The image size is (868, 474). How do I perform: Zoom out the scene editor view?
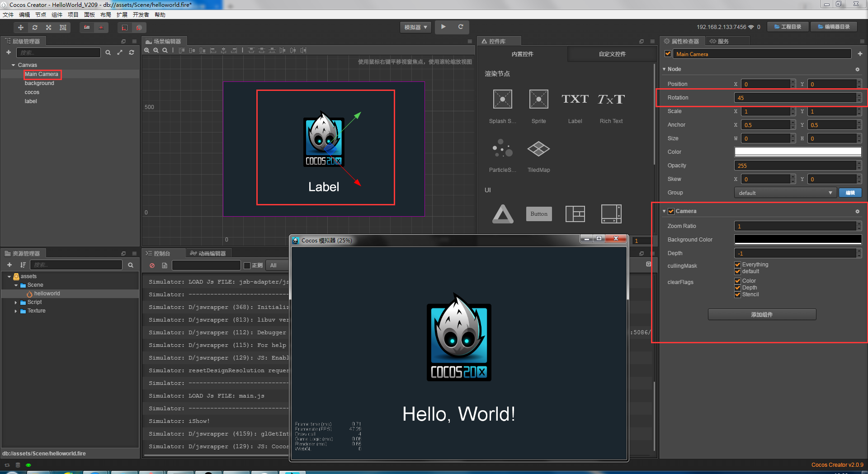point(156,51)
